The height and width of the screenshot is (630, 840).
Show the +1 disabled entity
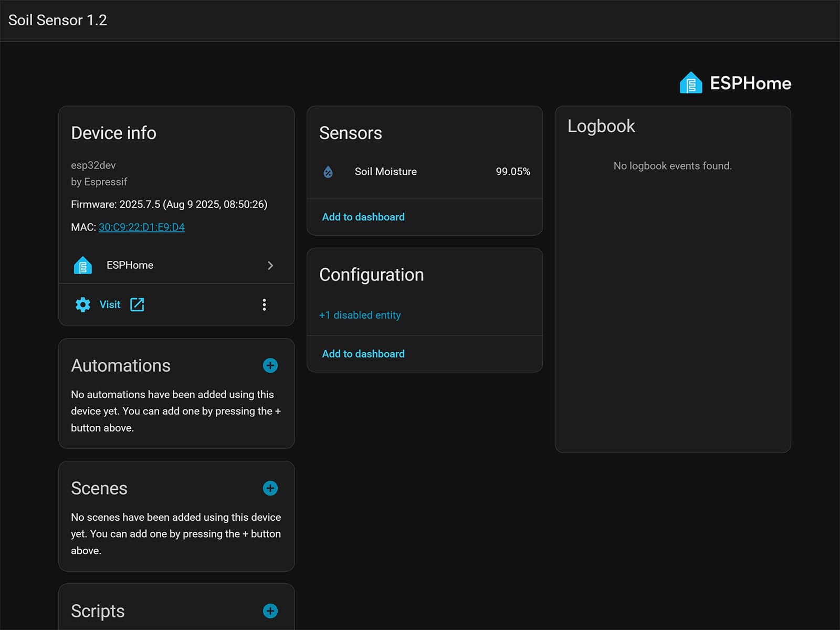click(360, 315)
